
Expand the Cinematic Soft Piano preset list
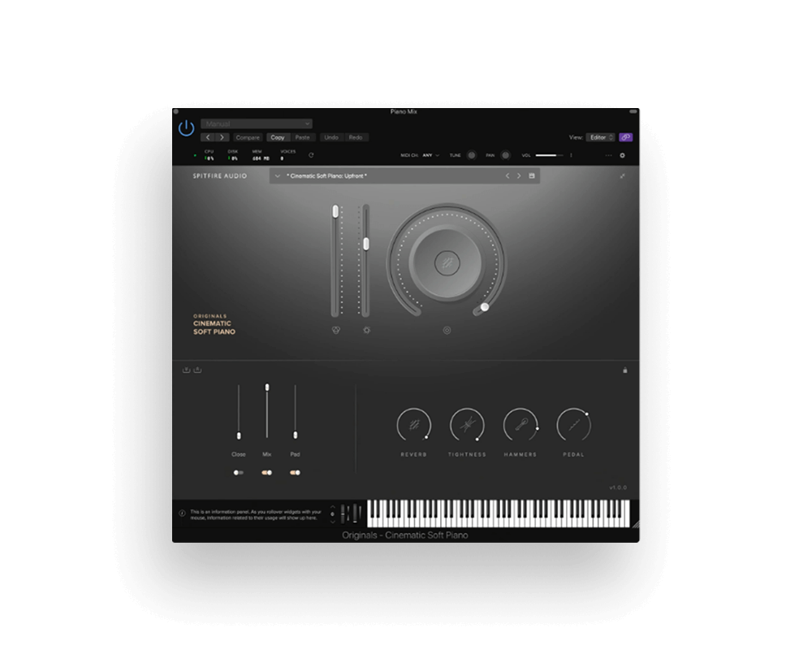click(x=278, y=176)
